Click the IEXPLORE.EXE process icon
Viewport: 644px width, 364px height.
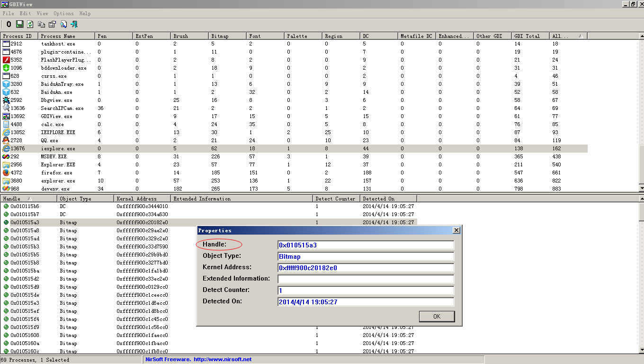6,132
